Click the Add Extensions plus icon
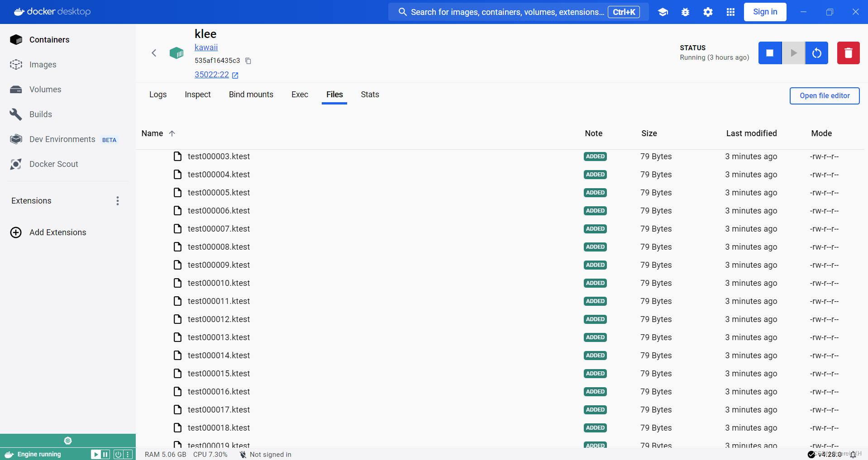This screenshot has width=868, height=460. point(16,232)
